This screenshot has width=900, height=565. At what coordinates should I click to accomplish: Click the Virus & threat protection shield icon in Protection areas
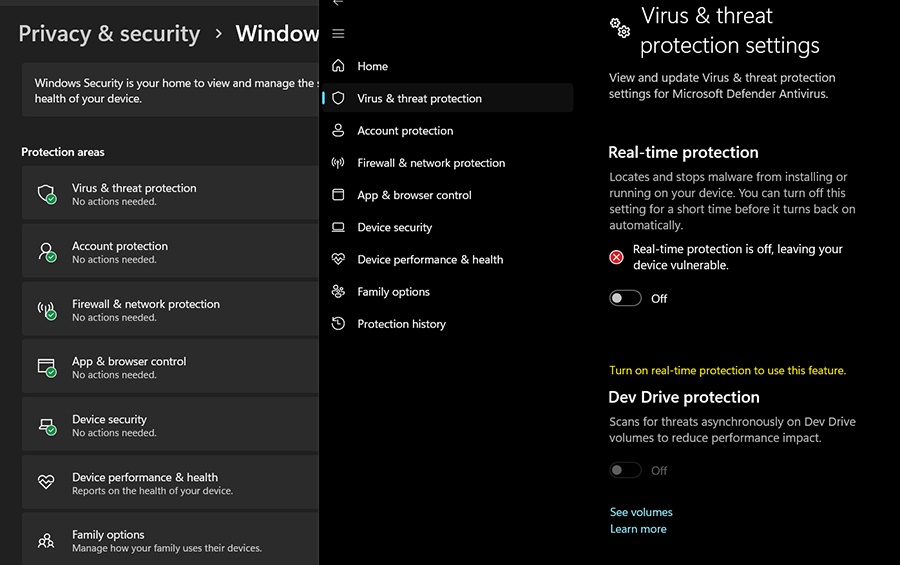pos(46,194)
